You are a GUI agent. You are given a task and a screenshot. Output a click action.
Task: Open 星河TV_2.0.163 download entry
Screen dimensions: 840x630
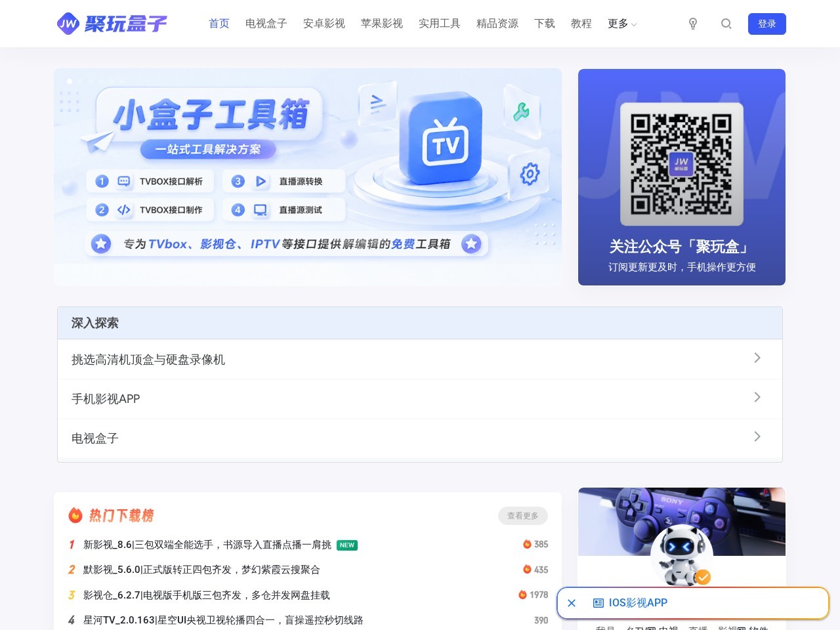click(223, 620)
